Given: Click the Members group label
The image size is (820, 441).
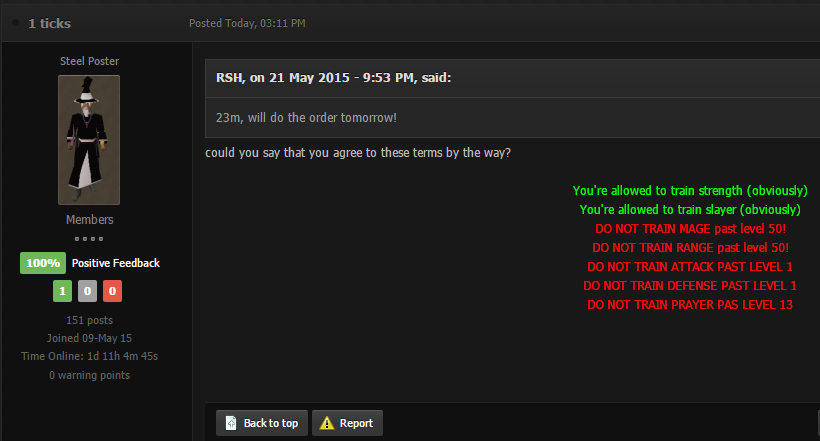Looking at the screenshot, I should (x=89, y=219).
